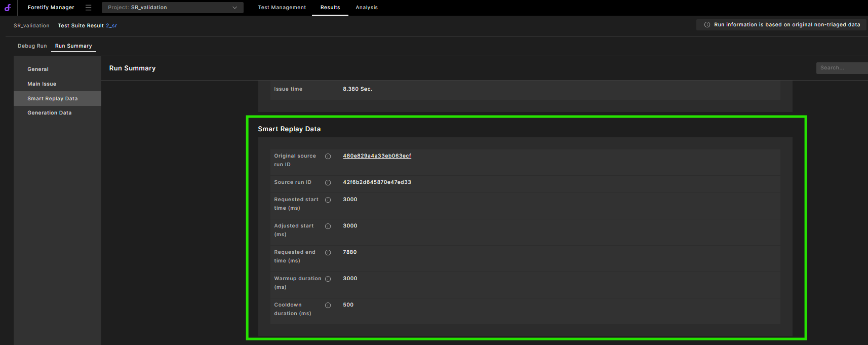Jump to Generation Data section
The width and height of the screenshot is (868, 345).
click(50, 113)
